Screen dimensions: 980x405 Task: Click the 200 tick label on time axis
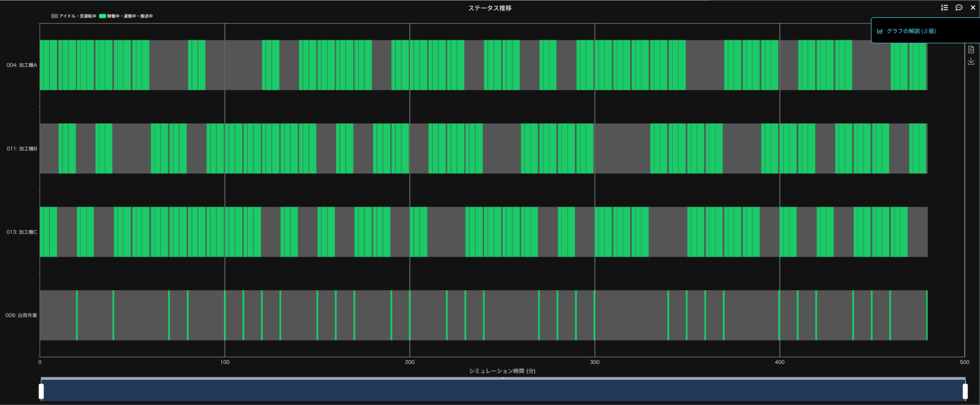(x=410, y=362)
